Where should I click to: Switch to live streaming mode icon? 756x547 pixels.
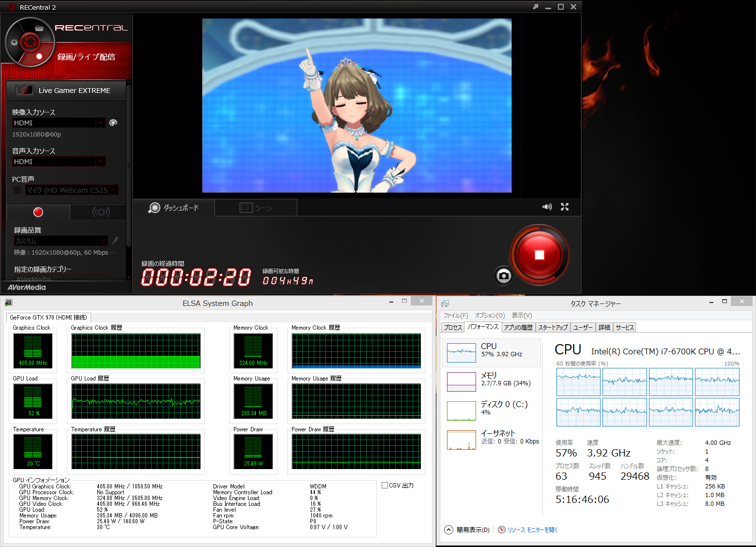tap(101, 212)
